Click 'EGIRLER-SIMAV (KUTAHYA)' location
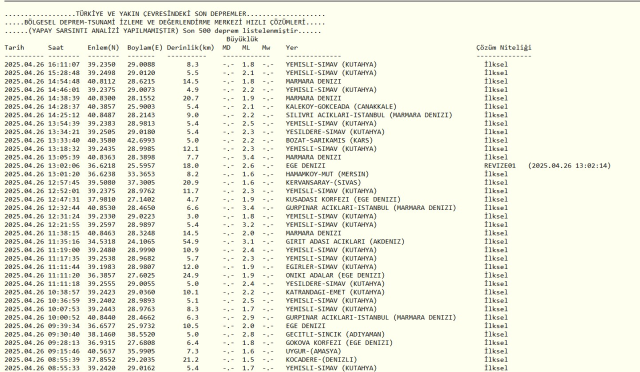The width and height of the screenshot is (640, 372). pyautogui.click(x=331, y=267)
